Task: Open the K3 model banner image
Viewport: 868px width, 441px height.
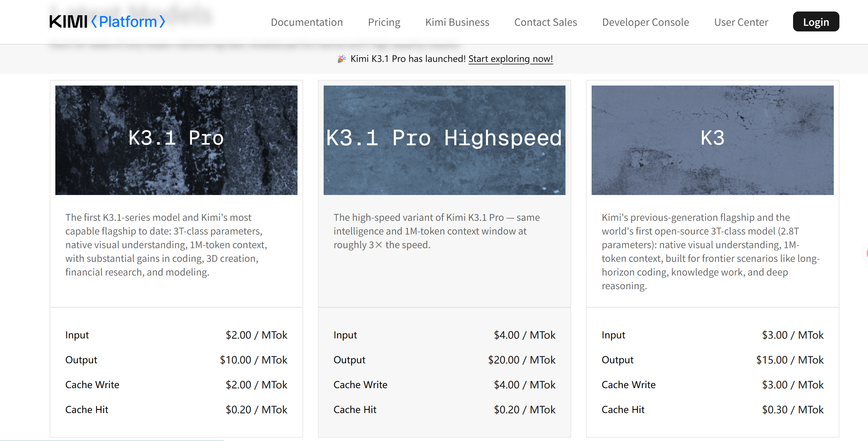Action: (712, 140)
